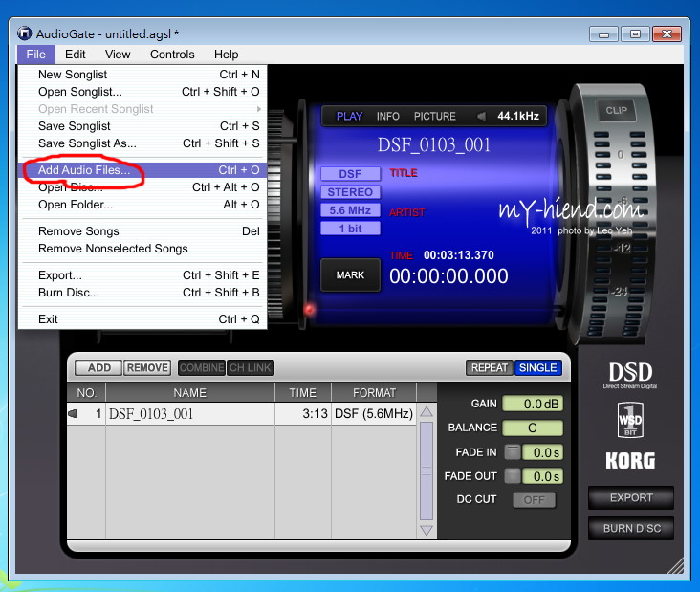Viewport: 700px width, 592px height.
Task: Click the FORMAT column header
Action: [x=374, y=393]
